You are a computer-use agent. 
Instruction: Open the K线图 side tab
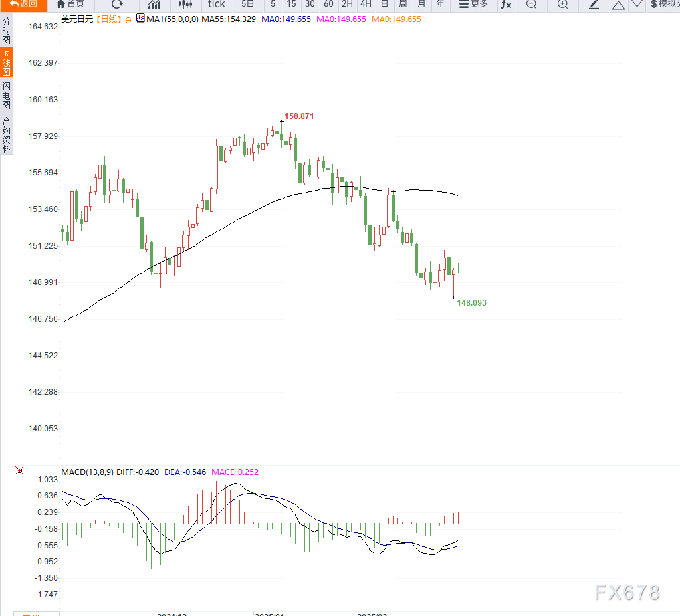(6, 63)
